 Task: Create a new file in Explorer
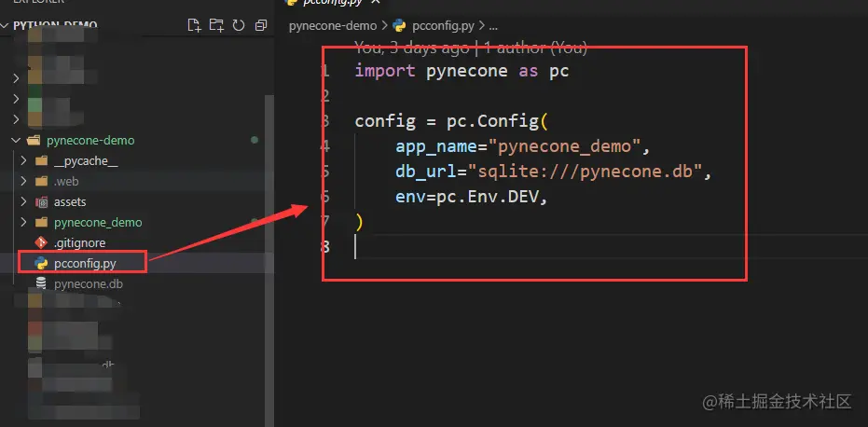[x=194, y=25]
